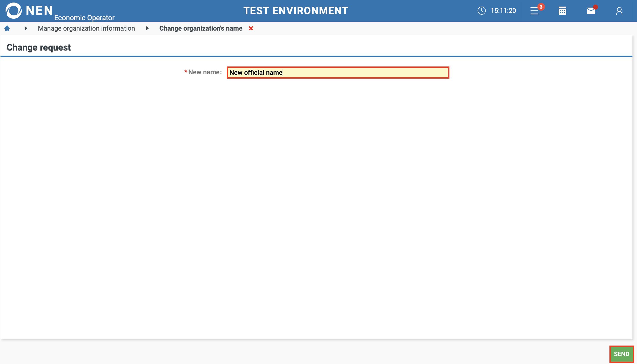
Task: Open the user profile icon
Action: 619,11
